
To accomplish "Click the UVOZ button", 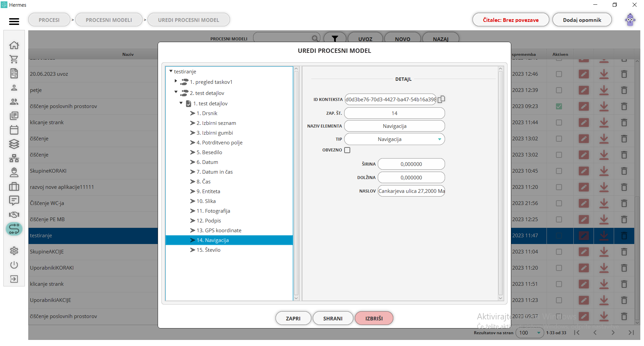I will pyautogui.click(x=365, y=39).
